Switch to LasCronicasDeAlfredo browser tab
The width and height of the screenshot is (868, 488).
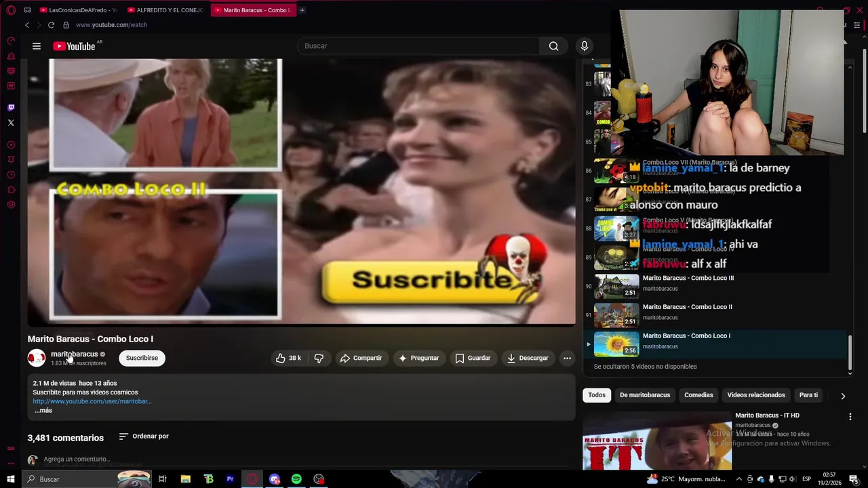tap(78, 10)
